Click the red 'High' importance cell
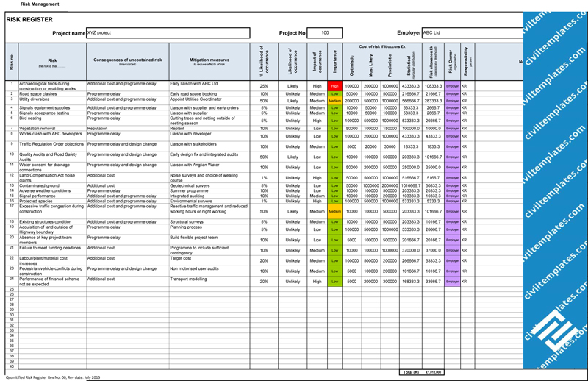 click(335, 86)
